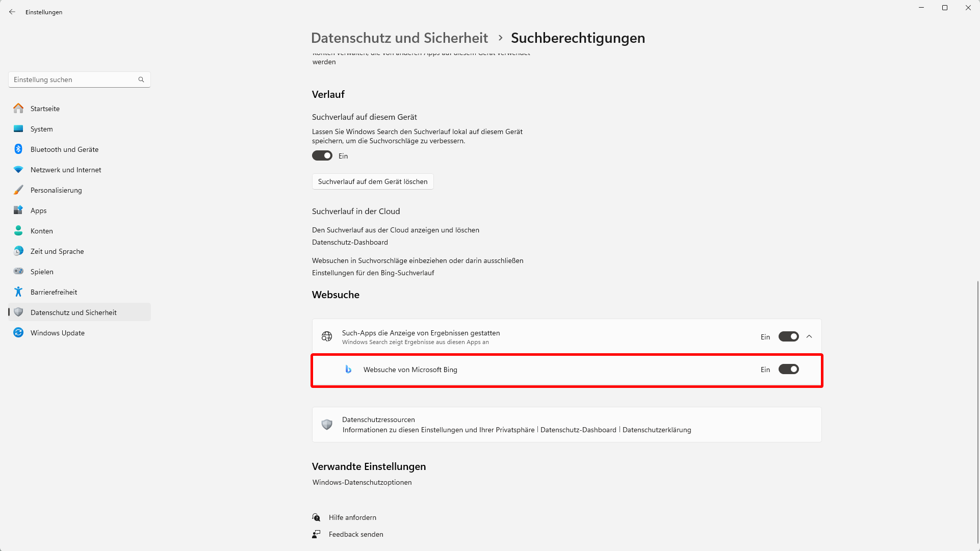Click the Einstellung suchen search field
Image resolution: width=980 pixels, height=551 pixels.
74,80
